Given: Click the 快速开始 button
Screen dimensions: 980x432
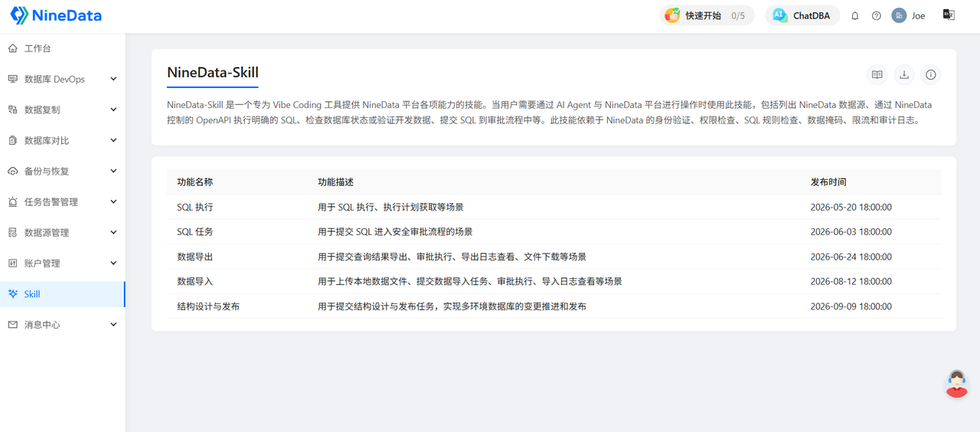Looking at the screenshot, I should tap(707, 15).
